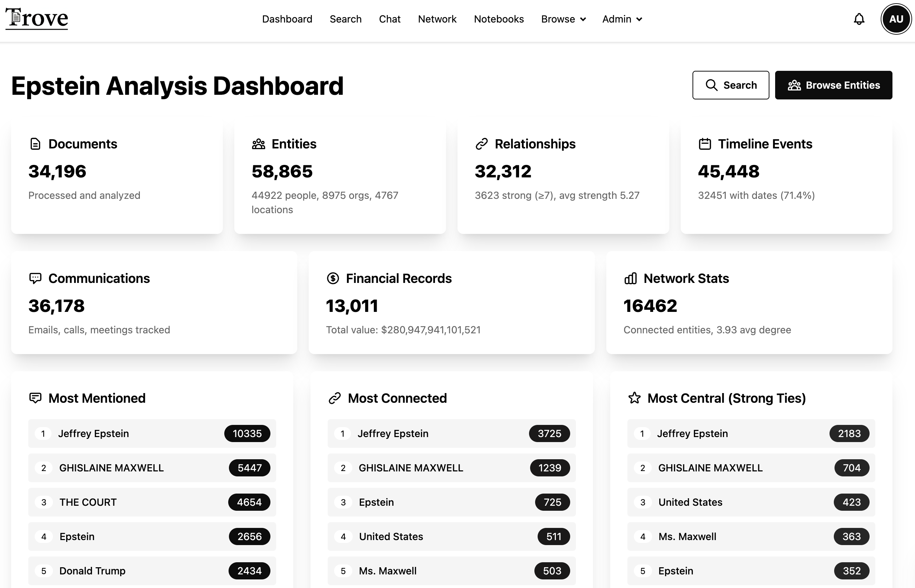915x588 pixels.
Task: Click the Relationships link icon
Action: (481, 144)
